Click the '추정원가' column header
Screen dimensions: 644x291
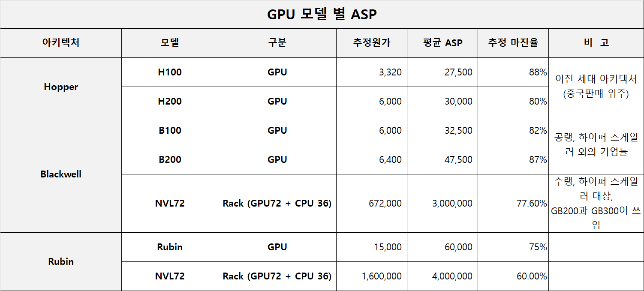(x=371, y=43)
